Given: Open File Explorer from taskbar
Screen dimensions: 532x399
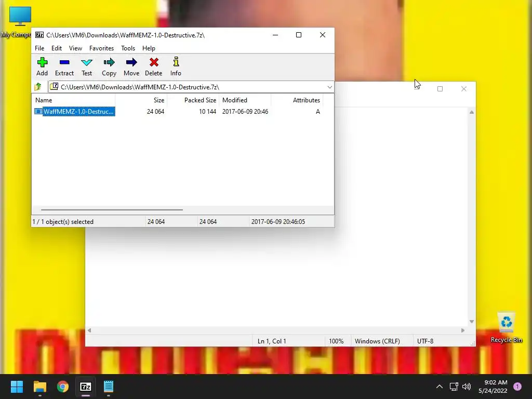Looking at the screenshot, I should coord(39,387).
